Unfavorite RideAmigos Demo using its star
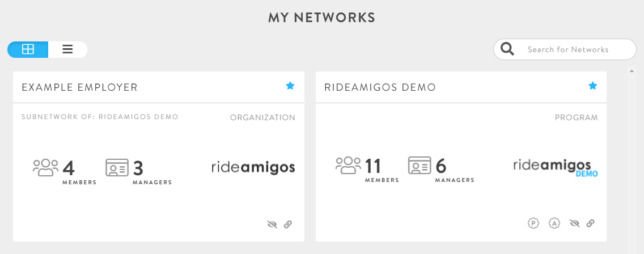The width and height of the screenshot is (644, 254). 592,86
